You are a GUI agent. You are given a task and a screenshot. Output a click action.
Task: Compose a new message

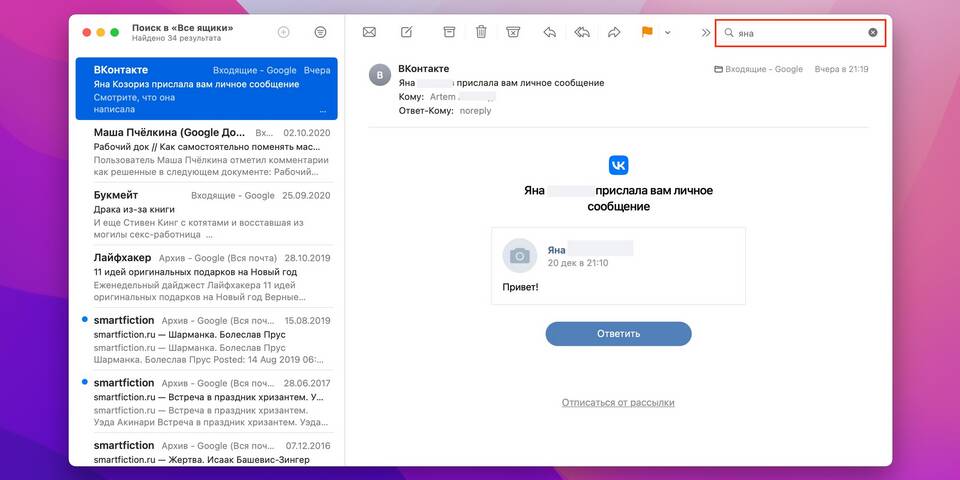tap(406, 32)
